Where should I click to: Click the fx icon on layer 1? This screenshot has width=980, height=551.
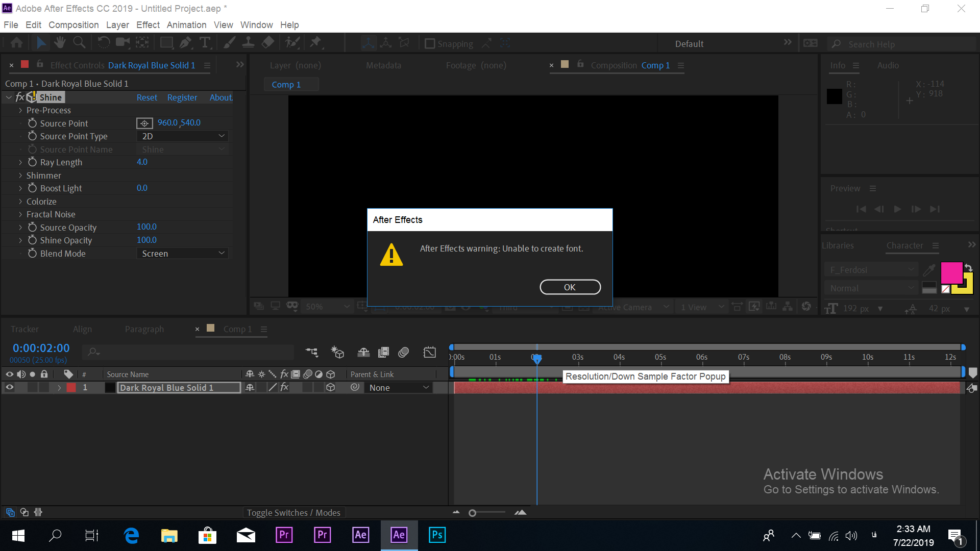pos(283,387)
